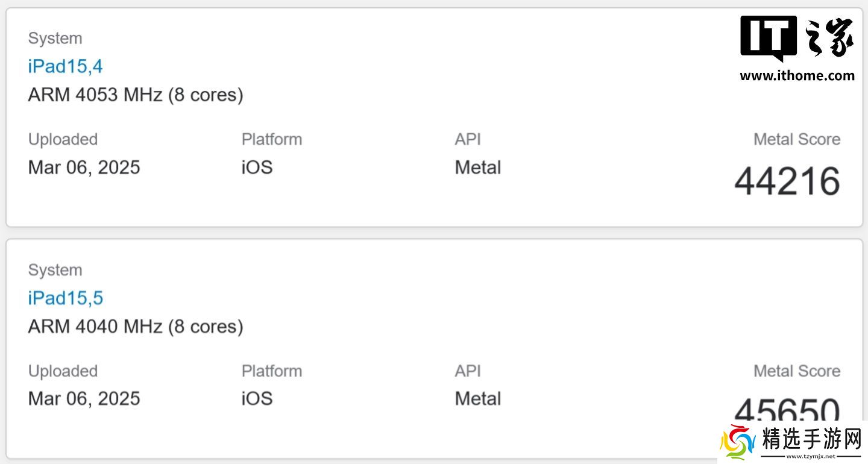This screenshot has width=868, height=464.
Task: Open the iPad15,4 system link
Action: click(65, 66)
